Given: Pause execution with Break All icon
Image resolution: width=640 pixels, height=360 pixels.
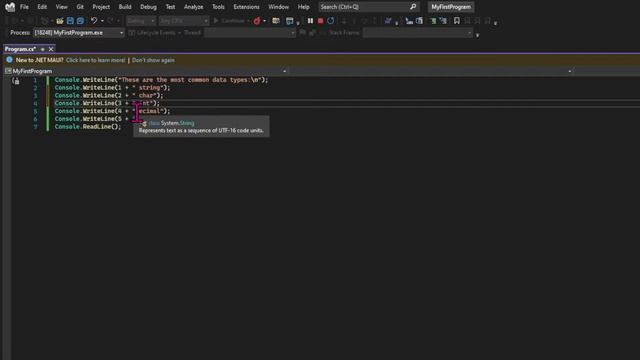Looking at the screenshot, I should click(x=310, y=21).
